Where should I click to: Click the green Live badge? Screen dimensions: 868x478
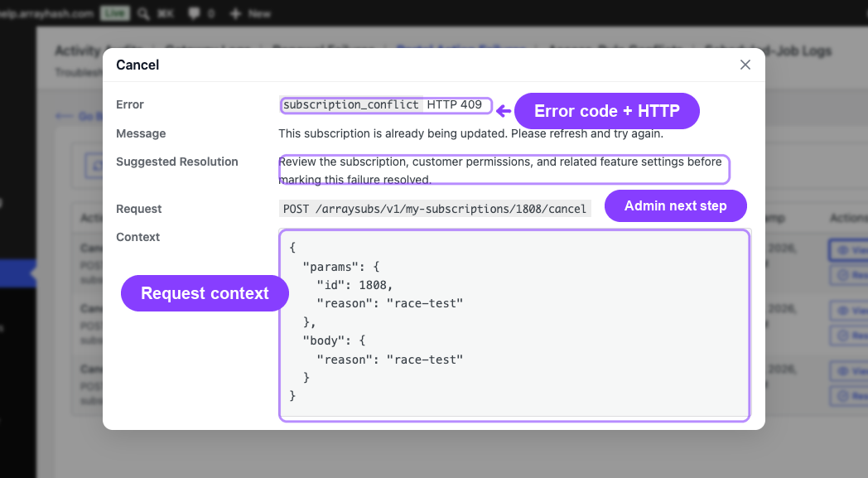[114, 13]
